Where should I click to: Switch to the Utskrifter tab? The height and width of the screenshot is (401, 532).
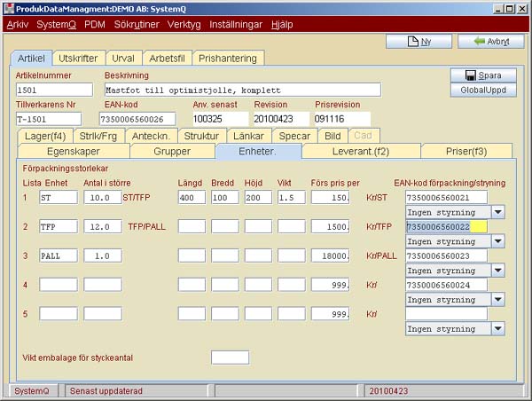[77, 59]
